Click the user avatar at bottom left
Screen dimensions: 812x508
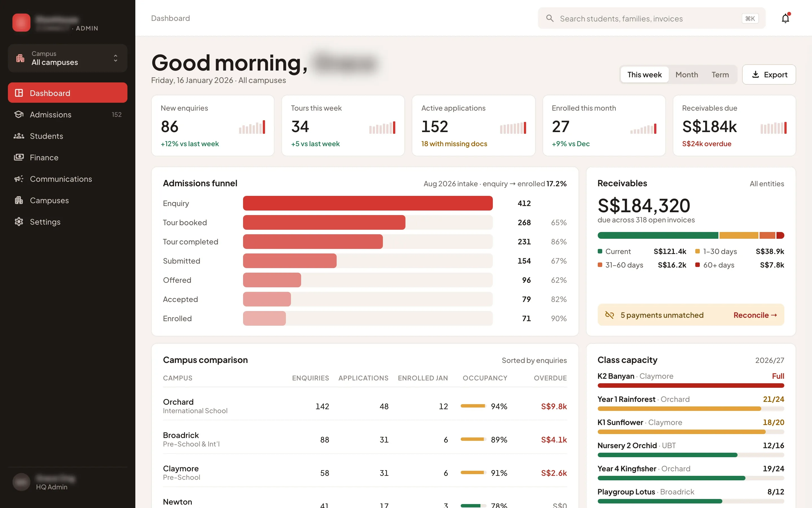[21, 482]
